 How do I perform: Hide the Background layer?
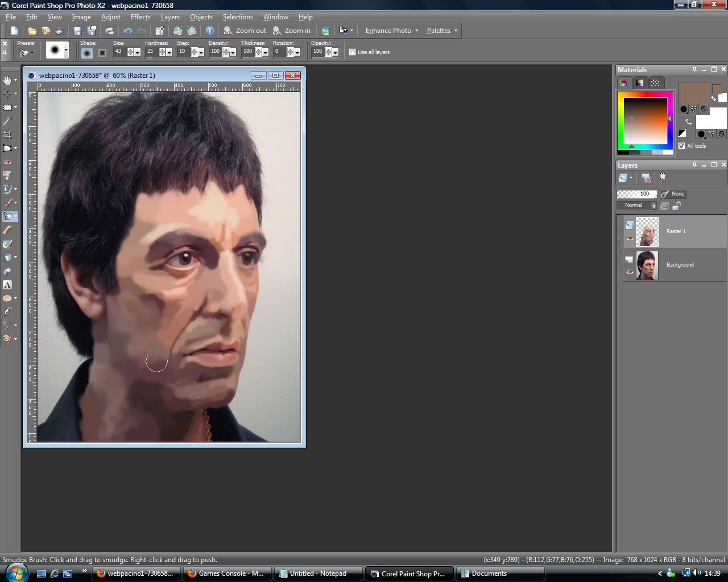tap(629, 273)
